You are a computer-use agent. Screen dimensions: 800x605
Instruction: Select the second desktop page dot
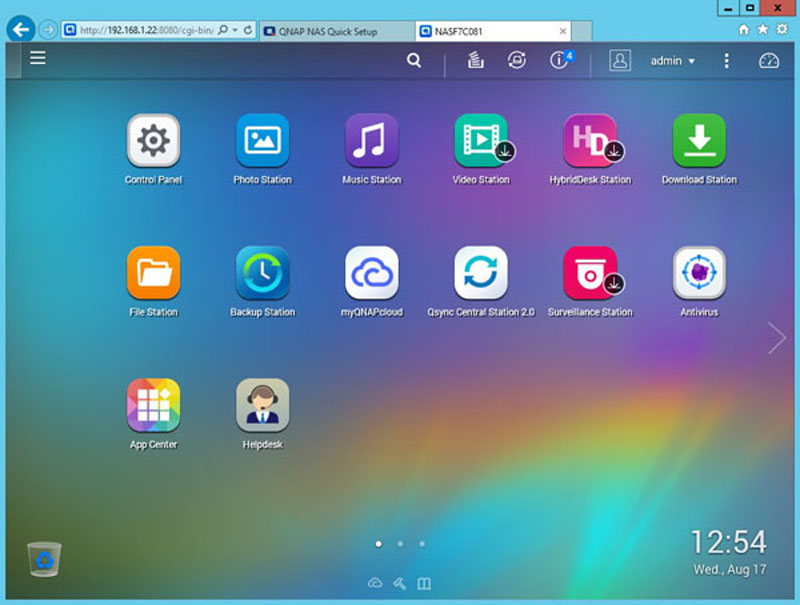(400, 544)
